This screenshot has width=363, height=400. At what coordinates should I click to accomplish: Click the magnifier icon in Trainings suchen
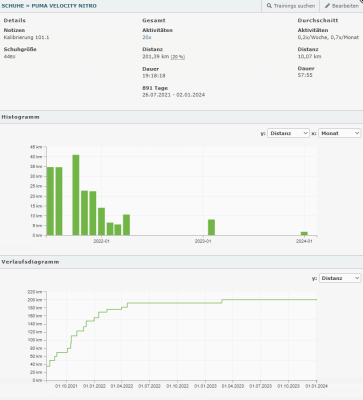click(x=269, y=6)
